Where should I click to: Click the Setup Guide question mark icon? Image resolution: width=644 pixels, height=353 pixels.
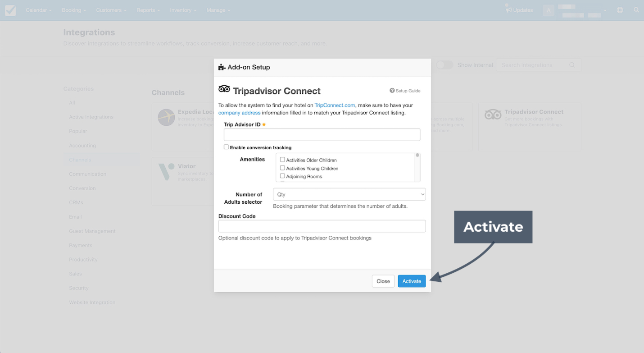point(392,91)
